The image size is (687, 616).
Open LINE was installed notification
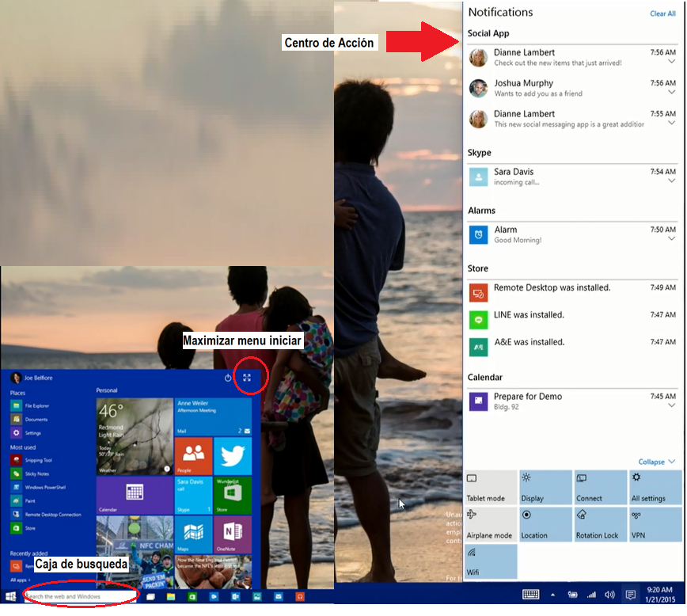(x=571, y=319)
